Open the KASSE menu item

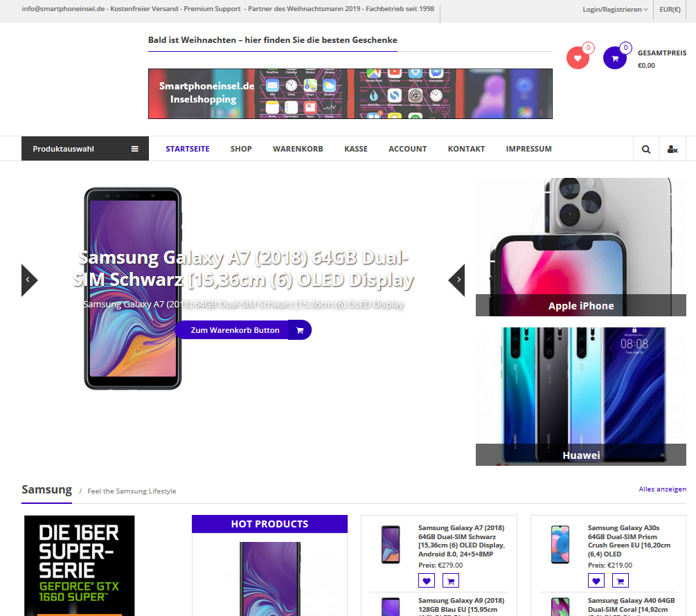(x=356, y=149)
